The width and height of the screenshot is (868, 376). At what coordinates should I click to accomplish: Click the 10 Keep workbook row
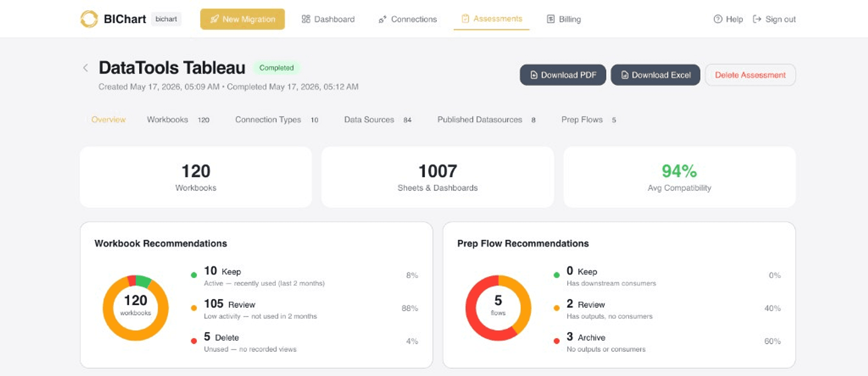pos(304,276)
